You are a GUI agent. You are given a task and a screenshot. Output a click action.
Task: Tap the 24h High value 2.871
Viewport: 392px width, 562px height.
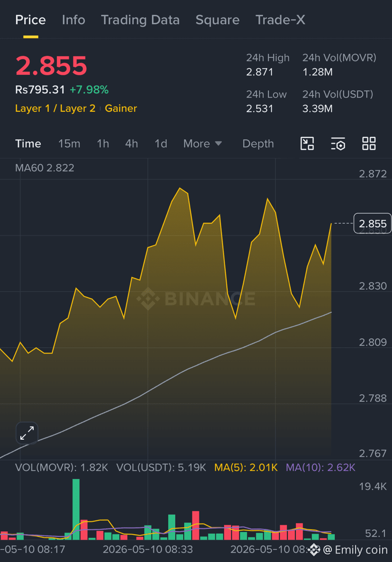coord(259,72)
